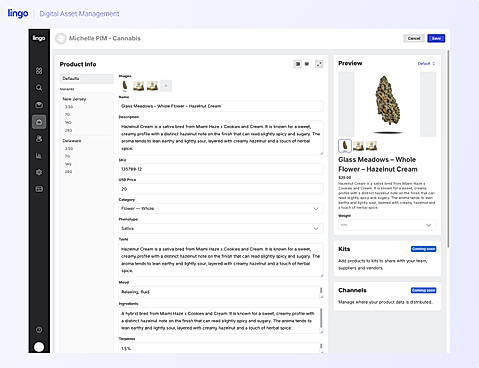
Task: Click into the Description text area
Action: pos(220,138)
